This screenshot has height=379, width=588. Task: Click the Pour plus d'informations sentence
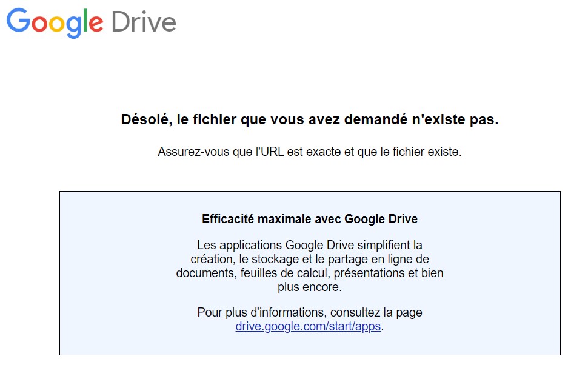309,313
